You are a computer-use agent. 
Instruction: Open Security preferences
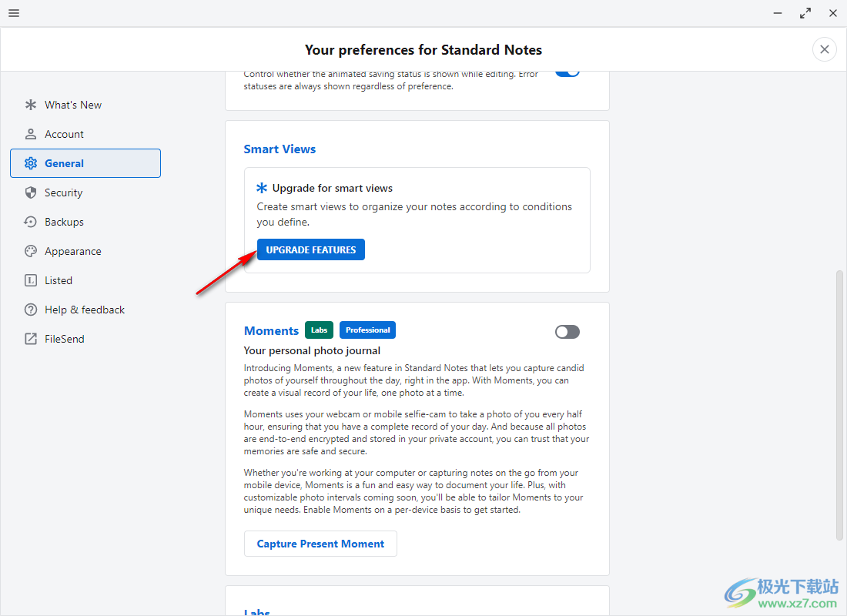[x=85, y=192]
